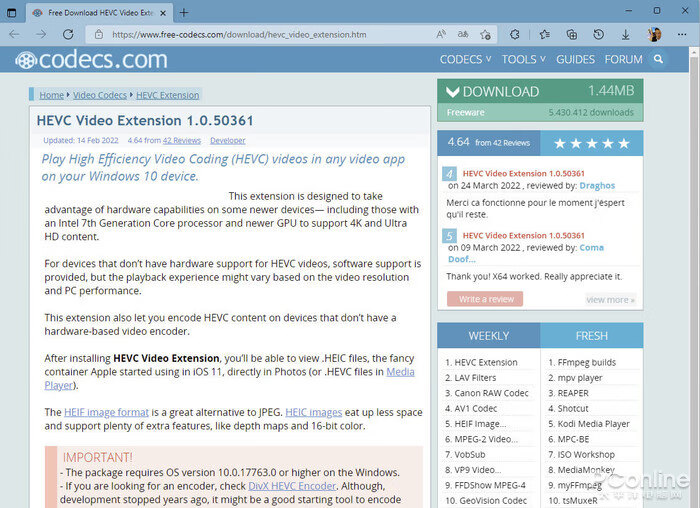
Task: Open the browser profile avatar
Action: click(654, 34)
